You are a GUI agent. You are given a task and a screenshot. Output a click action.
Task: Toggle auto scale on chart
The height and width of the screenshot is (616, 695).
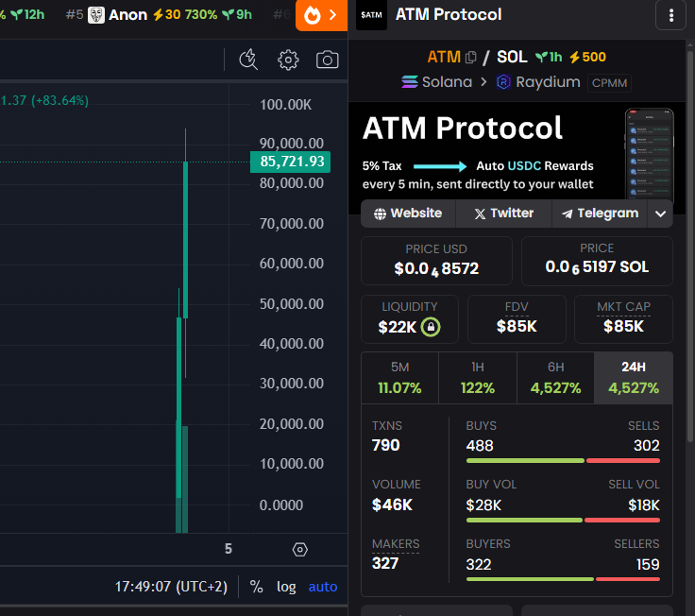pyautogui.click(x=323, y=587)
